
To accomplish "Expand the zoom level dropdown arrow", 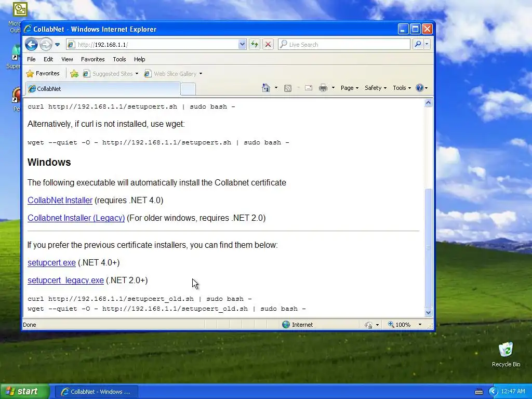I will (420, 325).
